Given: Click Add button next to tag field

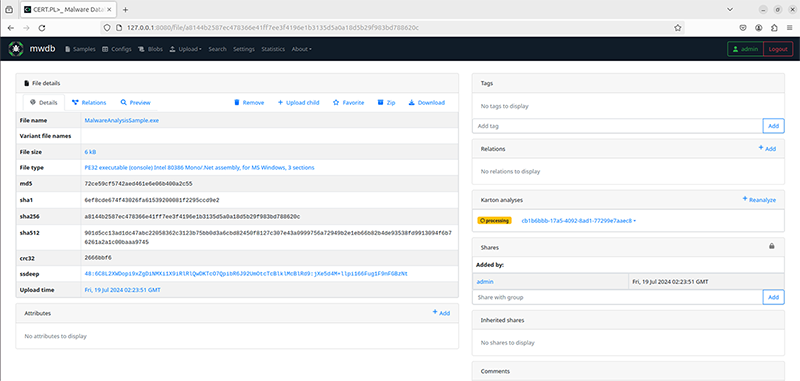Looking at the screenshot, I should pos(773,126).
